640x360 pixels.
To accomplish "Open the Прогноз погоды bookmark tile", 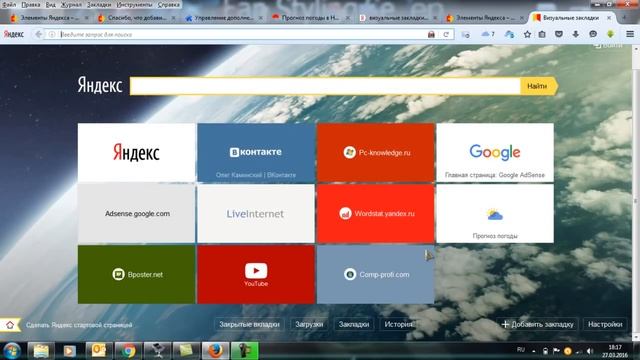I will coord(495,213).
